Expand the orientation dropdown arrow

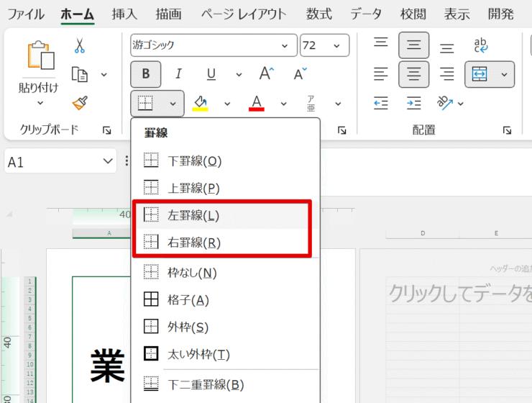[460, 104]
